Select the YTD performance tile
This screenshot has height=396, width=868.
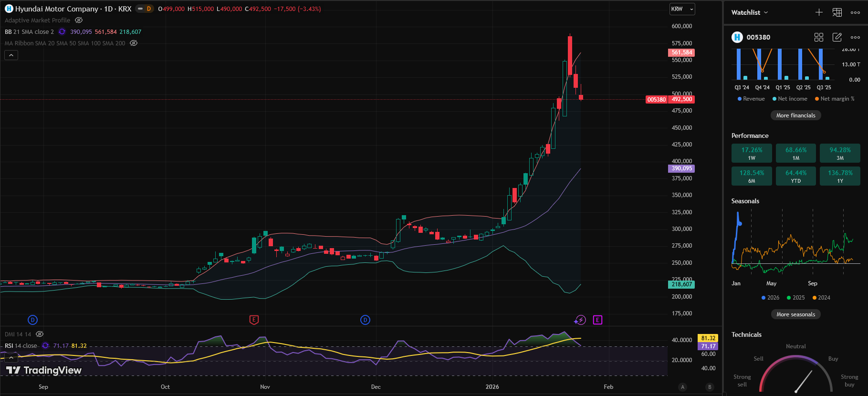(796, 176)
